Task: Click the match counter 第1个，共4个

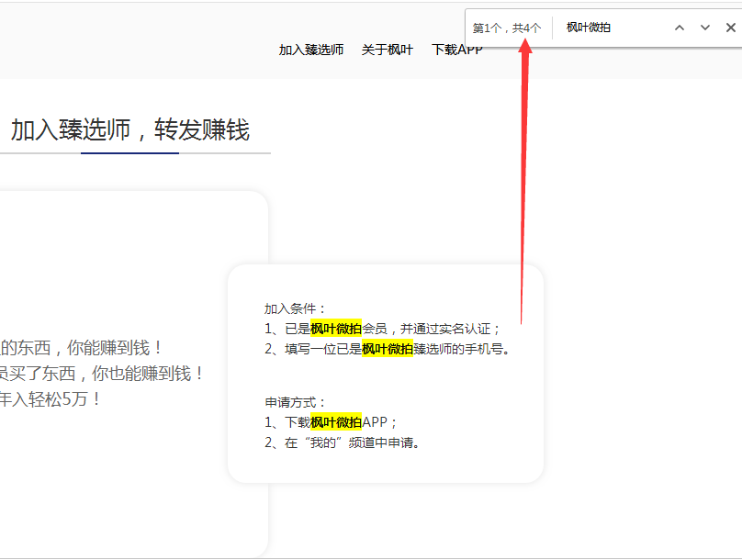Action: (506, 26)
